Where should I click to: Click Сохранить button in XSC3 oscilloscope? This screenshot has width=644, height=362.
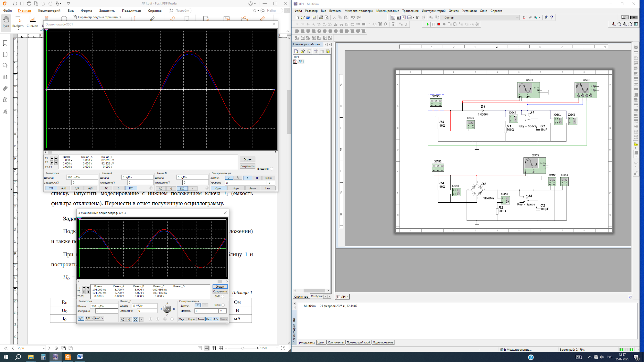[220, 291]
